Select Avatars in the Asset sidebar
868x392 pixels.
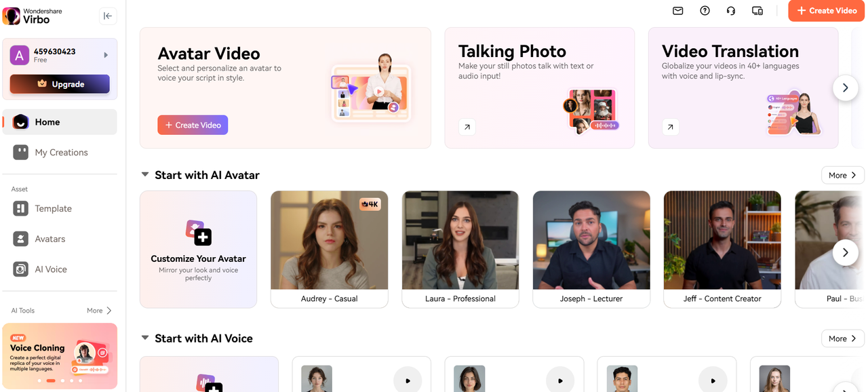[x=51, y=239]
